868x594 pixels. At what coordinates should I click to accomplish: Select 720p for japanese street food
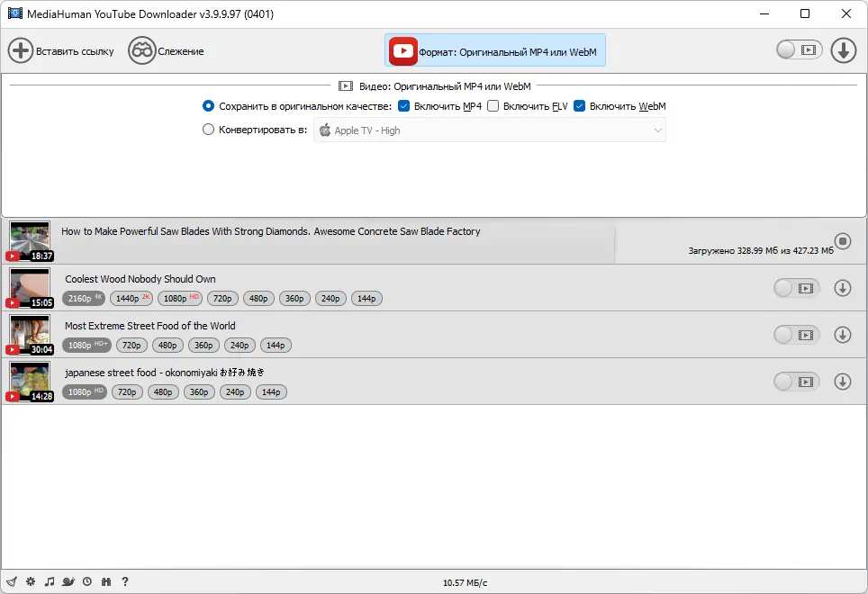click(x=127, y=392)
